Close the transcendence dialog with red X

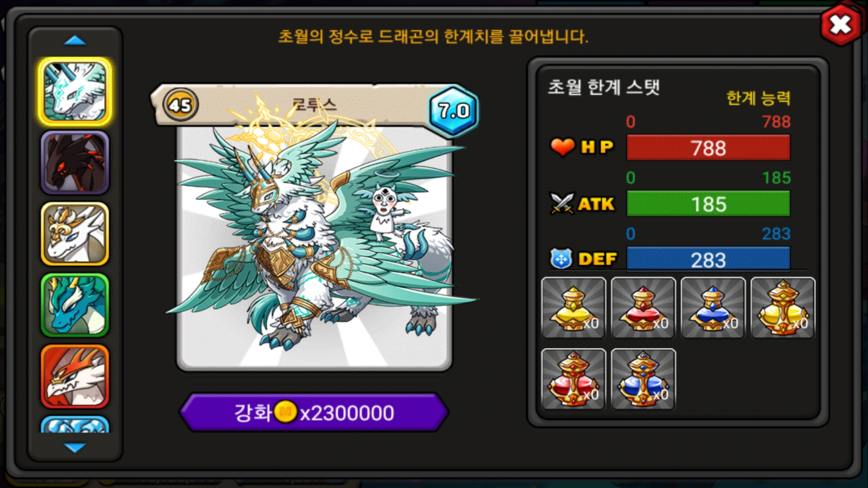coord(841,24)
